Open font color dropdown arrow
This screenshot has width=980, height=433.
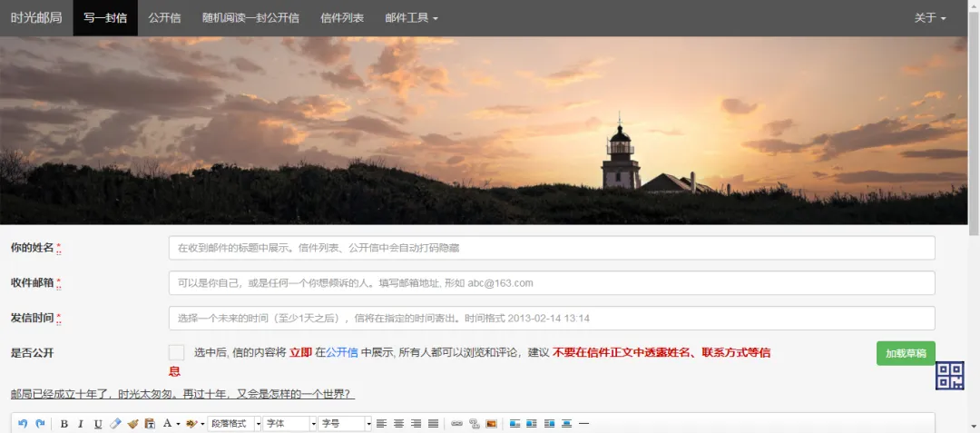[178, 424]
